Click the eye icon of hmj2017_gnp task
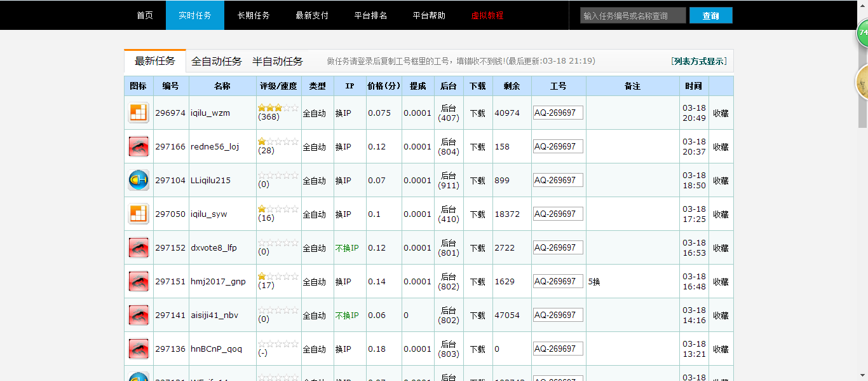The image size is (868, 381). click(x=138, y=281)
